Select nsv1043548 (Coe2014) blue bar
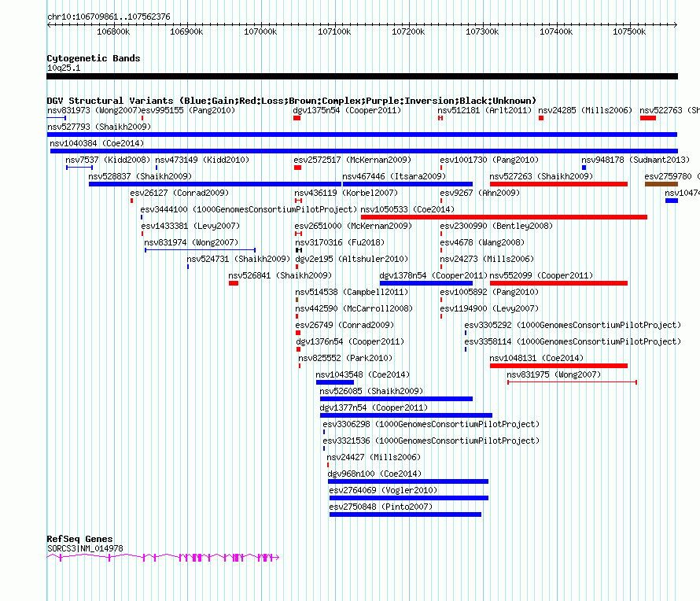Screen dimensions: 700x601 point(335,382)
